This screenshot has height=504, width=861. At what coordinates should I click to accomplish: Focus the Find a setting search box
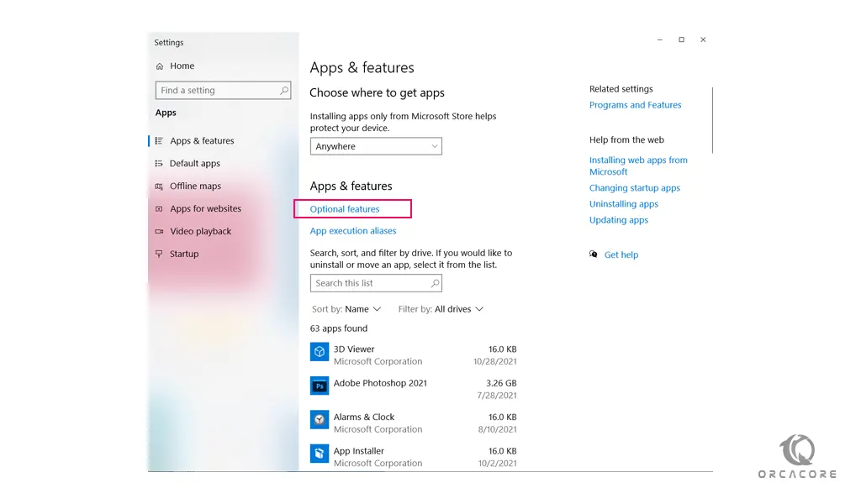[x=223, y=91]
